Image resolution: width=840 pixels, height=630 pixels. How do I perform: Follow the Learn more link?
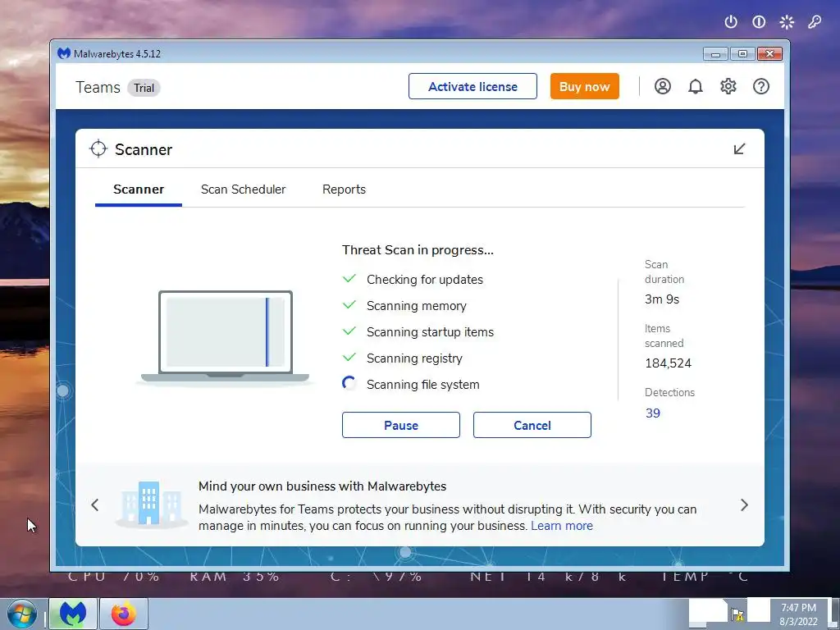coord(562,526)
